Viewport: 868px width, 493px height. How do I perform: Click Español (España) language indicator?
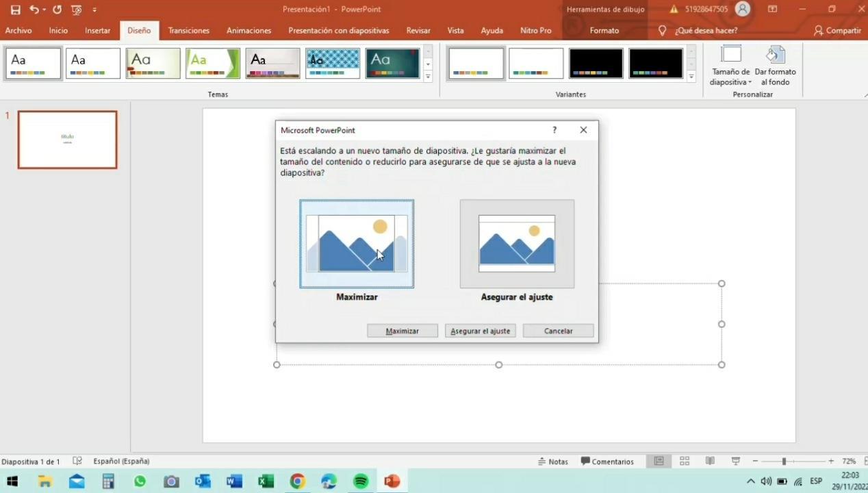click(x=121, y=462)
